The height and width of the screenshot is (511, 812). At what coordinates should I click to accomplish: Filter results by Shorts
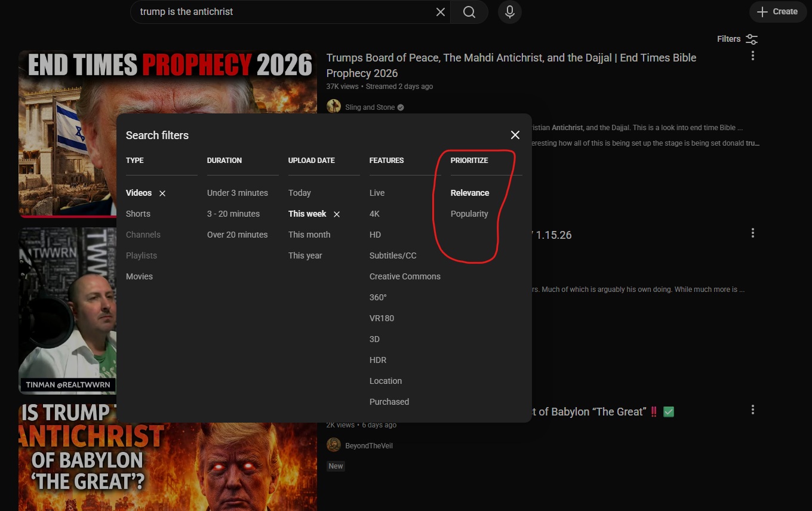coord(138,214)
